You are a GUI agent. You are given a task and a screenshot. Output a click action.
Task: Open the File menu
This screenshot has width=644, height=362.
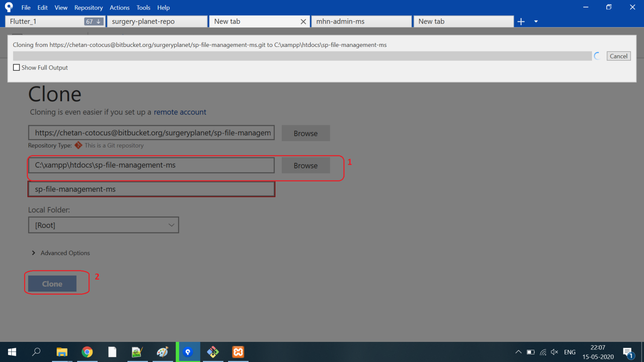[x=26, y=8]
